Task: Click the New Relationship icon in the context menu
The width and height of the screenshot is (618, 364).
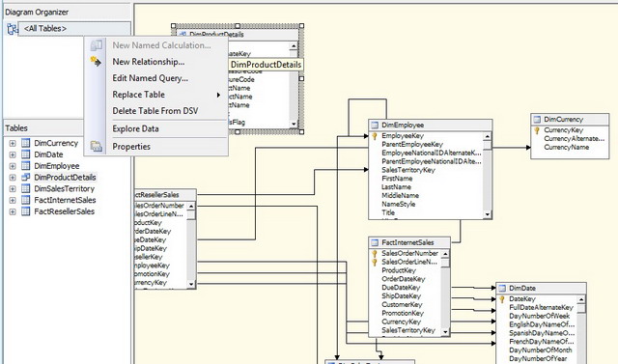Action: pos(96,62)
